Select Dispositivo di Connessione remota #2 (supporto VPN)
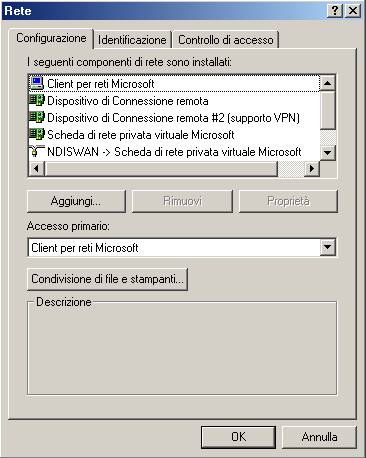 tap(173, 118)
